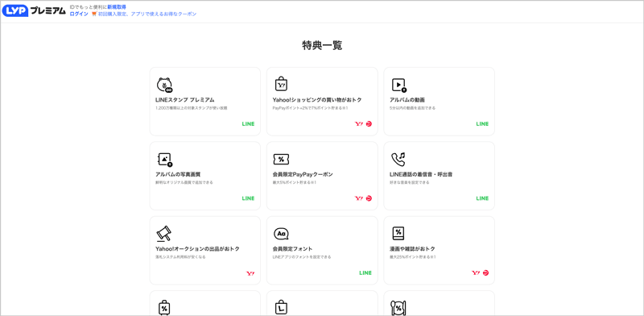Click LINE logo in LINE通話の着信音 card
644x316 pixels.
pyautogui.click(x=482, y=198)
